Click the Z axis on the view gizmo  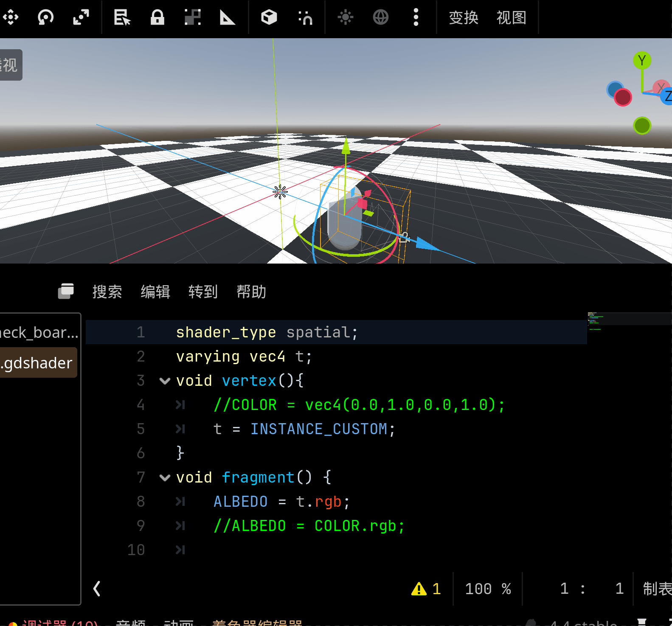667,96
